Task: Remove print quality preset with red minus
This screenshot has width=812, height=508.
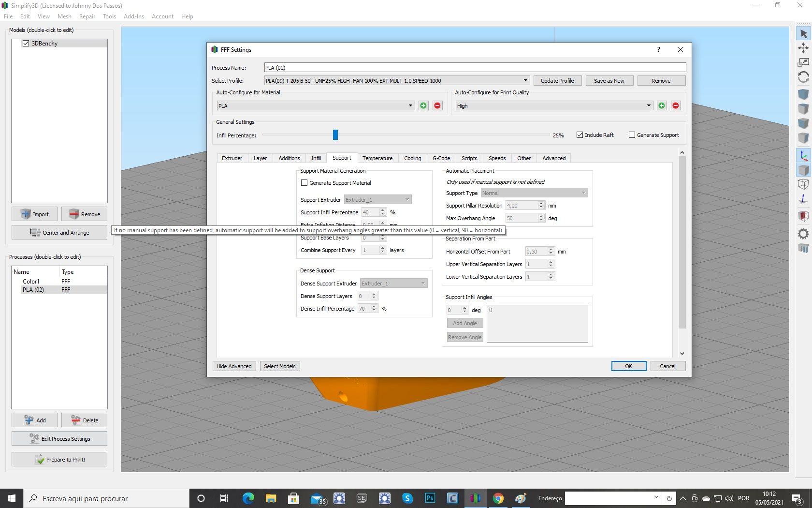Action: tap(676, 106)
